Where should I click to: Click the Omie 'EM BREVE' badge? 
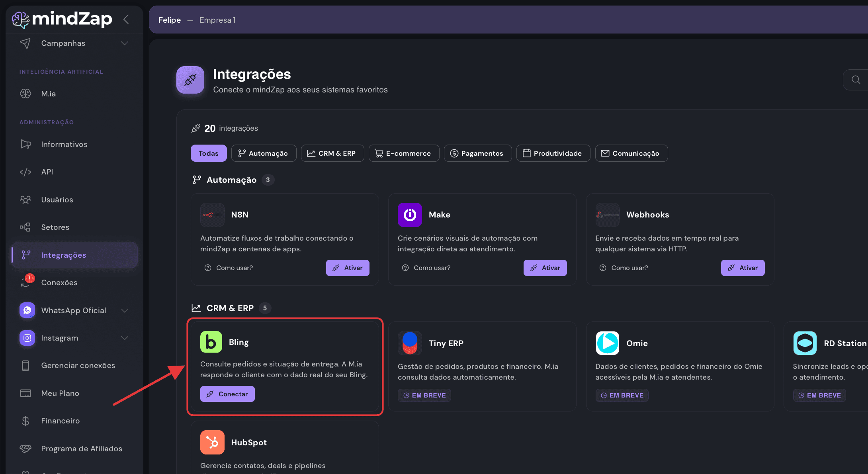[x=622, y=395]
